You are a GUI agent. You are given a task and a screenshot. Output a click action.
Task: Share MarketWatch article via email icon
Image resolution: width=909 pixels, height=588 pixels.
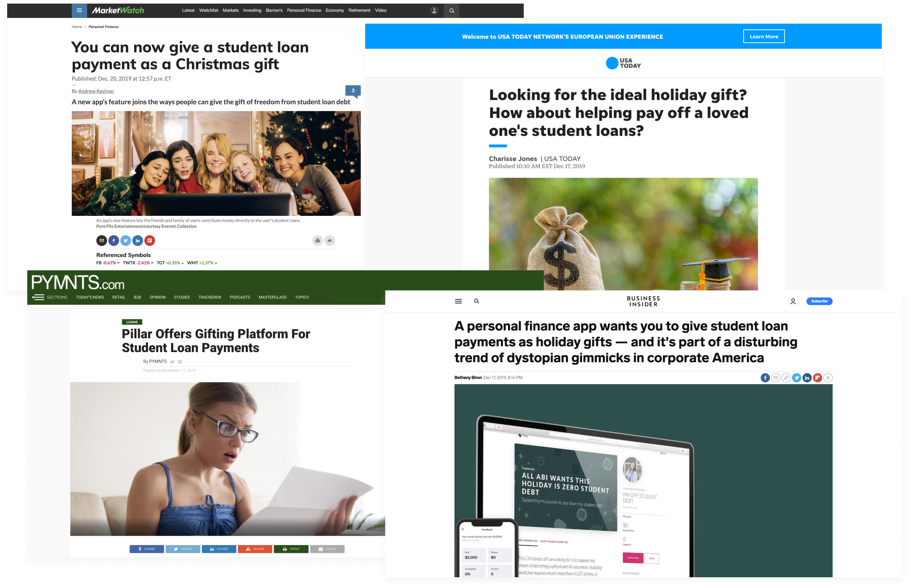[x=102, y=241]
